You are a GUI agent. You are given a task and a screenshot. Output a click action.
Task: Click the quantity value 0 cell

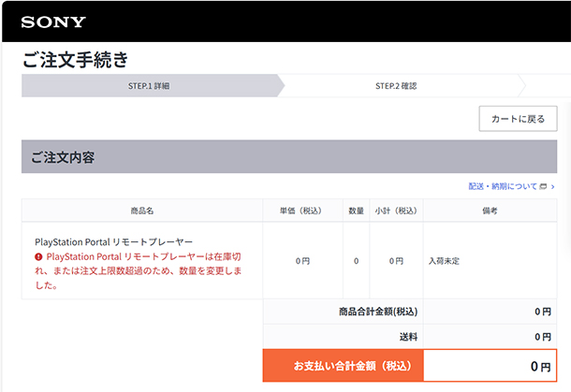[x=356, y=261]
